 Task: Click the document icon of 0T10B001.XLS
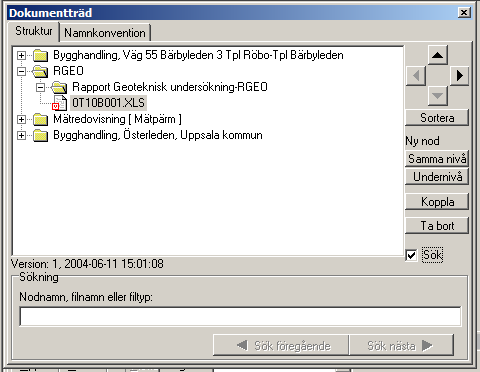click(60, 103)
